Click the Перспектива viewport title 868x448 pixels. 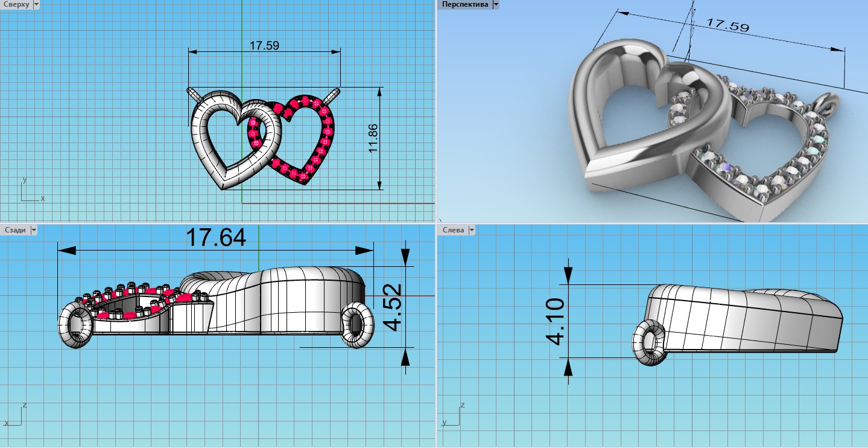464,4
